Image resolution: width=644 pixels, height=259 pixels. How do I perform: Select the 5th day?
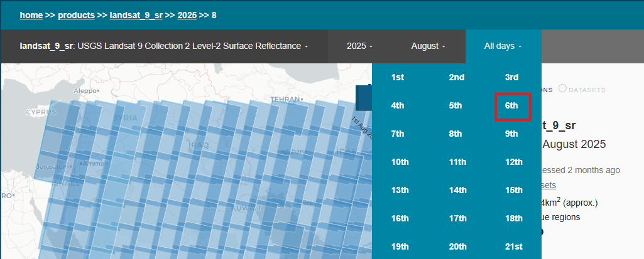point(456,106)
